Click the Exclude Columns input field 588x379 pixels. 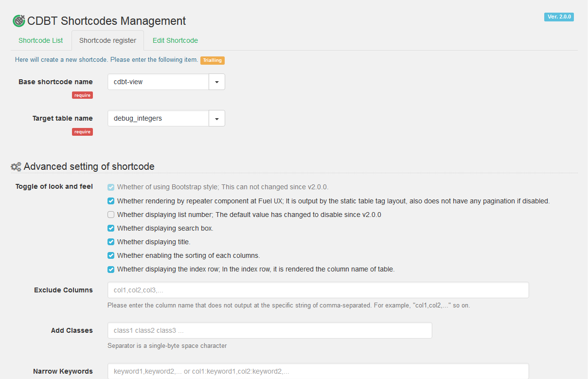click(318, 290)
